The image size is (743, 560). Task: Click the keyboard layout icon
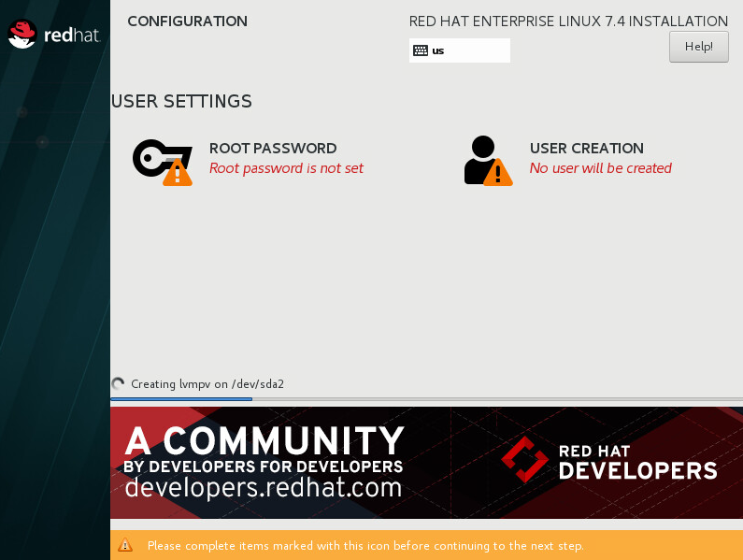[421, 50]
